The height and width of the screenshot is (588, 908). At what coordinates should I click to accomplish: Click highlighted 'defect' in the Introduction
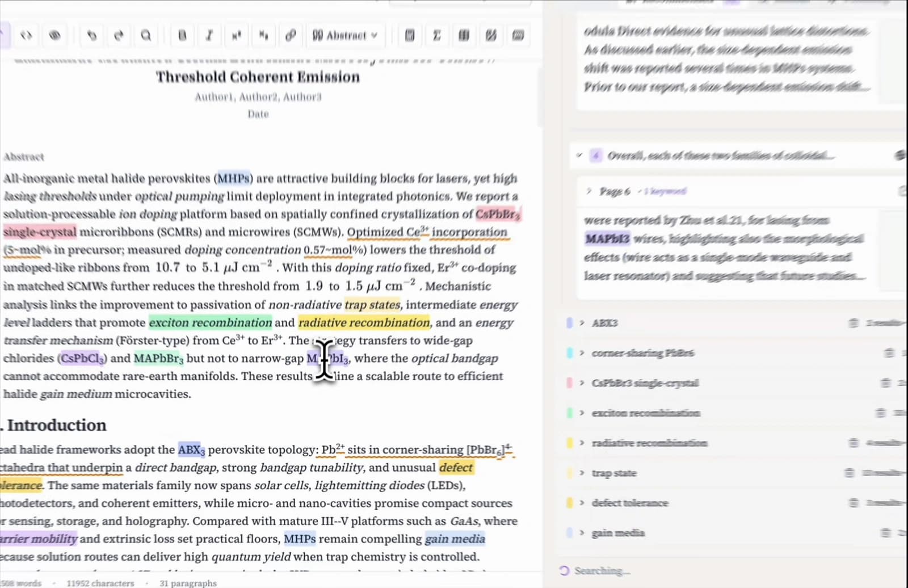tap(456, 467)
